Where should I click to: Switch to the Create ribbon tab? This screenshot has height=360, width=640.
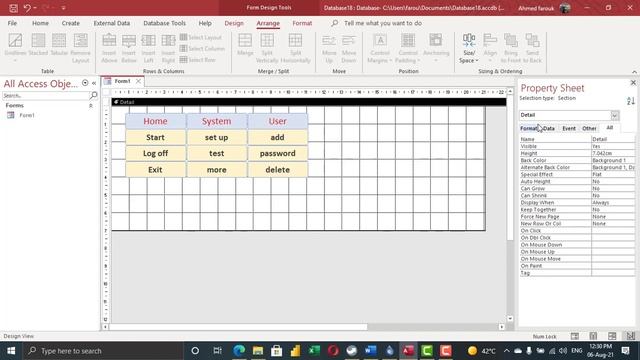click(71, 23)
